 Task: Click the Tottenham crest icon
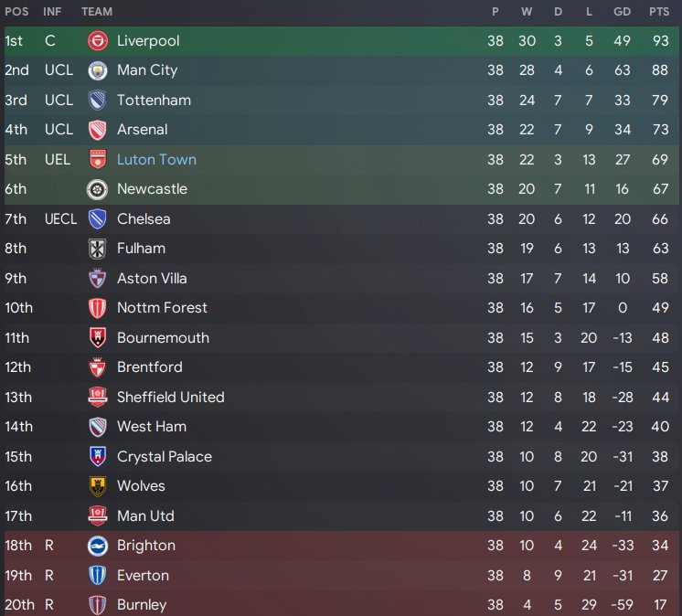pos(98,101)
